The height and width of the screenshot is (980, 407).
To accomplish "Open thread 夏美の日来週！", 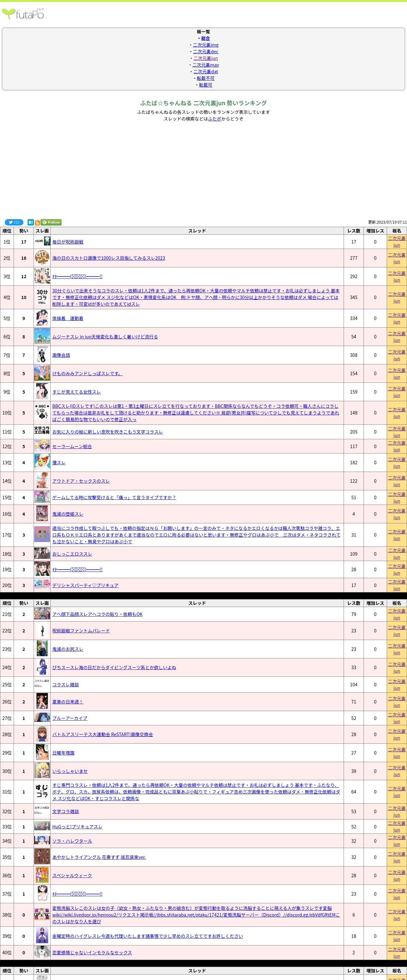I will coord(68,702).
